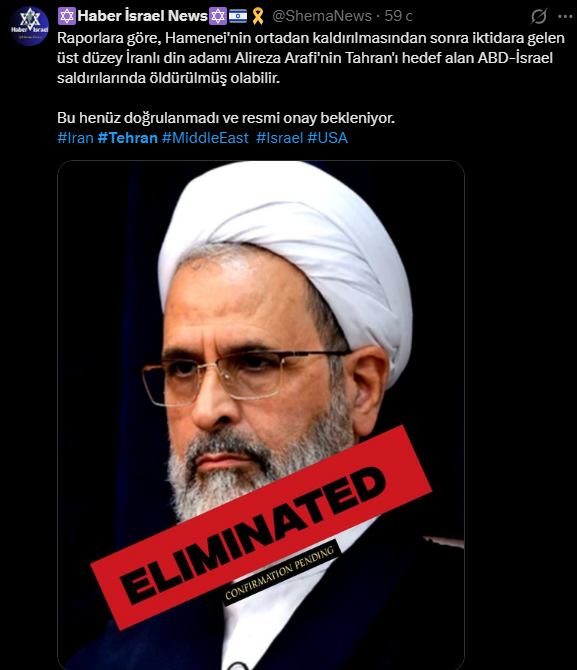Open the Haber İsrael profile avatar
577x670 pixels.
click(x=29, y=26)
